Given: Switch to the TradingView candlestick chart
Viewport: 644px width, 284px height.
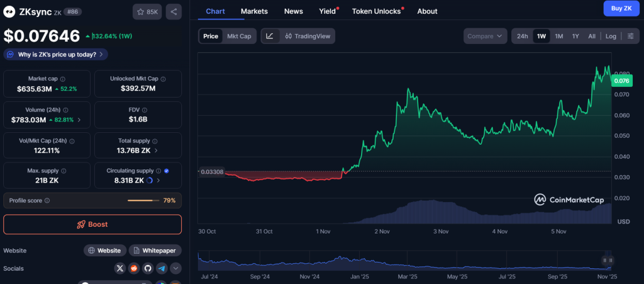Looking at the screenshot, I should [x=307, y=36].
